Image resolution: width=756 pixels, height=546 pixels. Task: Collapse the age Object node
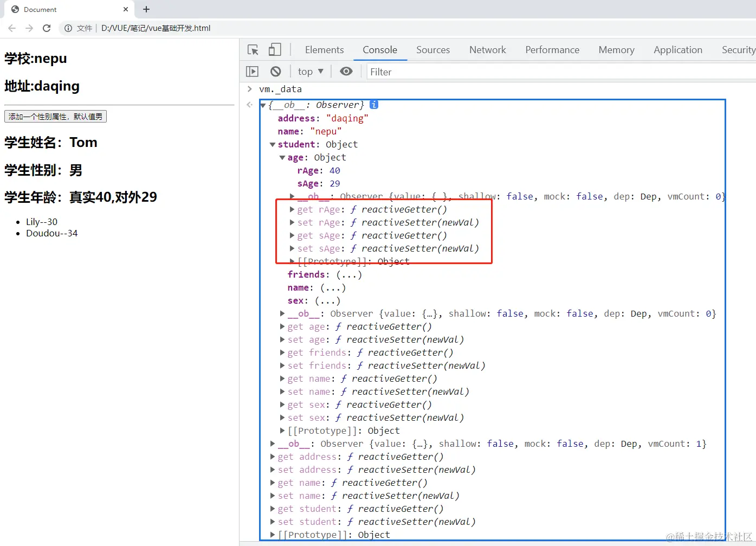tap(282, 157)
